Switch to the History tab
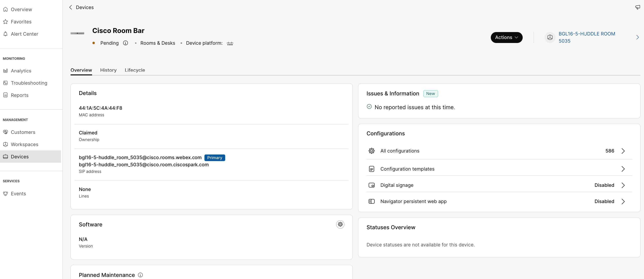Screen dimensions: 644x279 coord(108,70)
